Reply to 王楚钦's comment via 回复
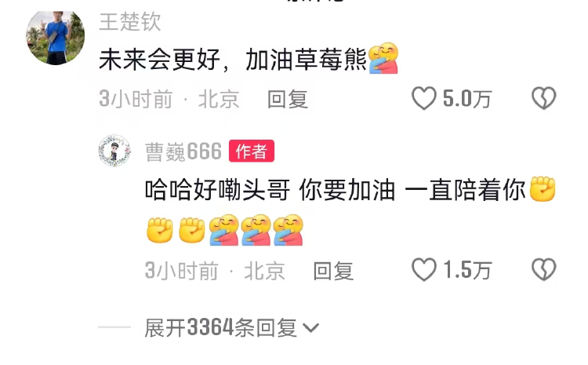This screenshot has width=588, height=365. tap(288, 100)
